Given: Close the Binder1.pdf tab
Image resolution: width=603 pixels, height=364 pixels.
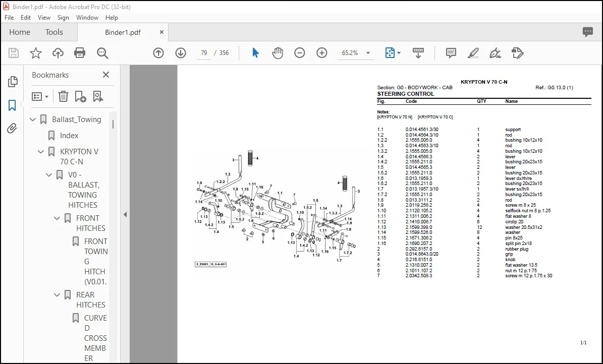Looking at the screenshot, I should click(161, 32).
